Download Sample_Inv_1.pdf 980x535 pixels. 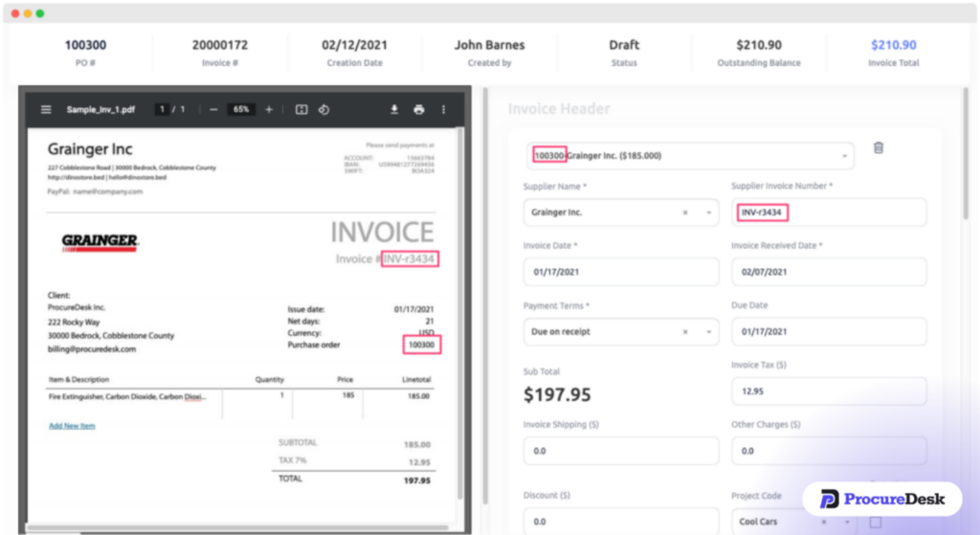(394, 110)
